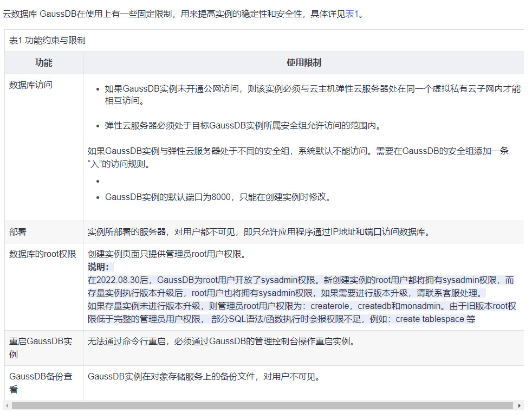Select the GaussDB备份查看 row label
The width and height of the screenshot is (532, 419).
coord(41,383)
